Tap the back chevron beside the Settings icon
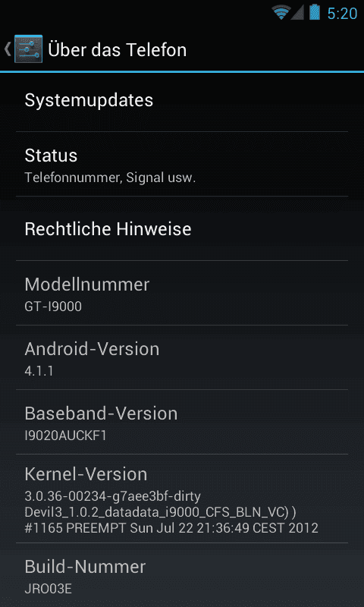 pos(7,49)
